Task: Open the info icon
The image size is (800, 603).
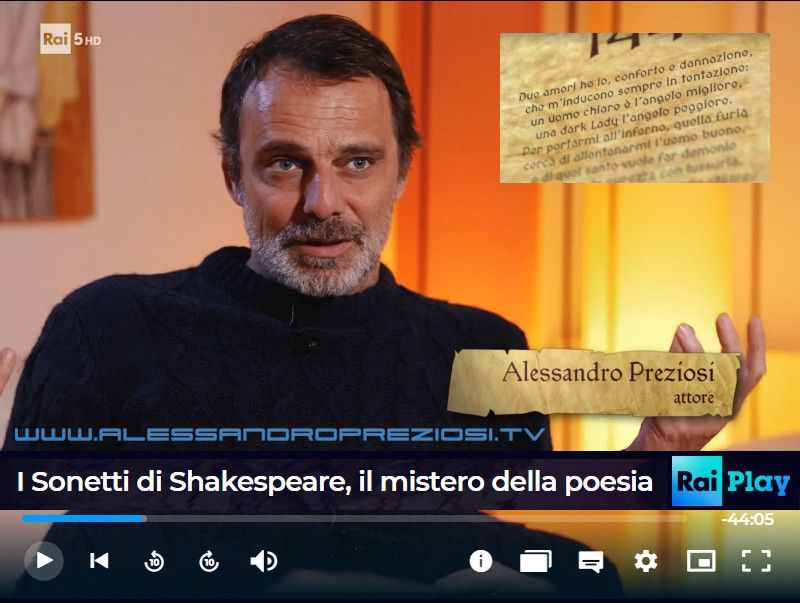Action: coord(481,561)
